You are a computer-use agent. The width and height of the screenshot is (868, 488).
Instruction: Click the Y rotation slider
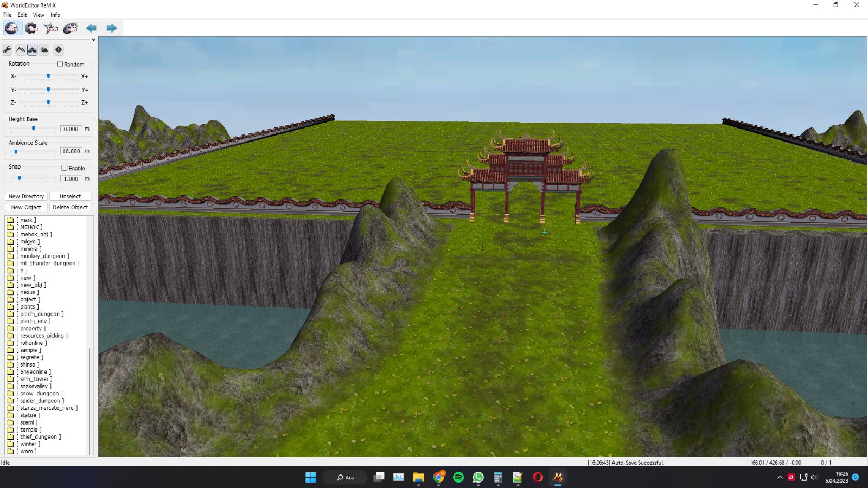tap(48, 89)
